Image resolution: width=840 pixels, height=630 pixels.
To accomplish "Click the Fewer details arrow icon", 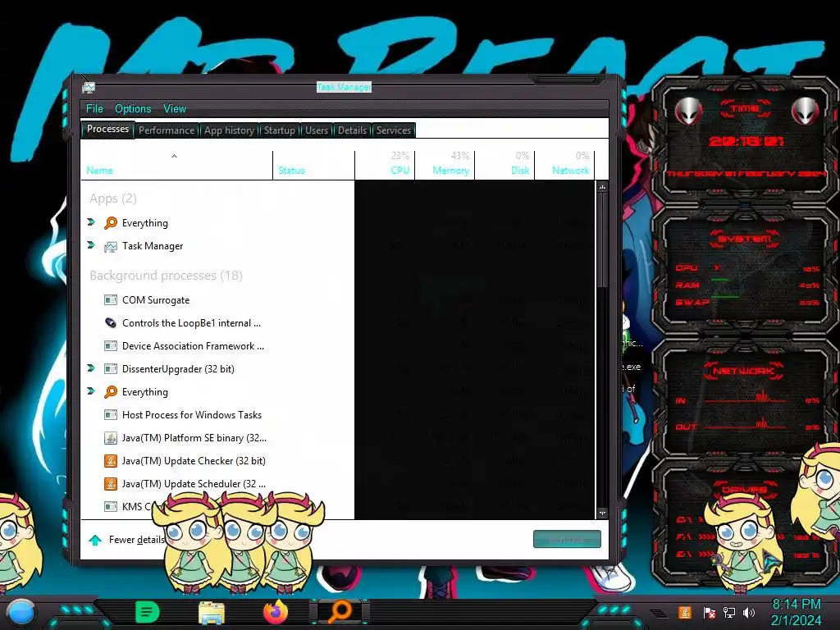I will tap(95, 540).
